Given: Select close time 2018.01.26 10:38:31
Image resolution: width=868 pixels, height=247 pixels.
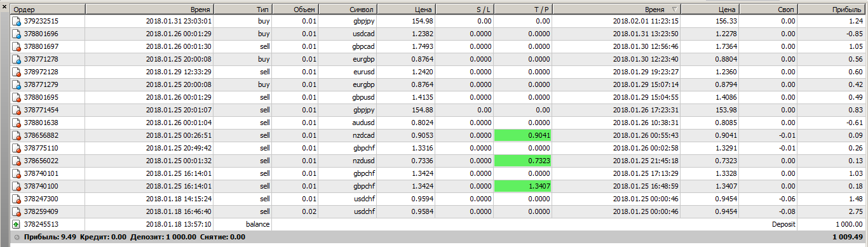Looking at the screenshot, I should click(x=645, y=123).
